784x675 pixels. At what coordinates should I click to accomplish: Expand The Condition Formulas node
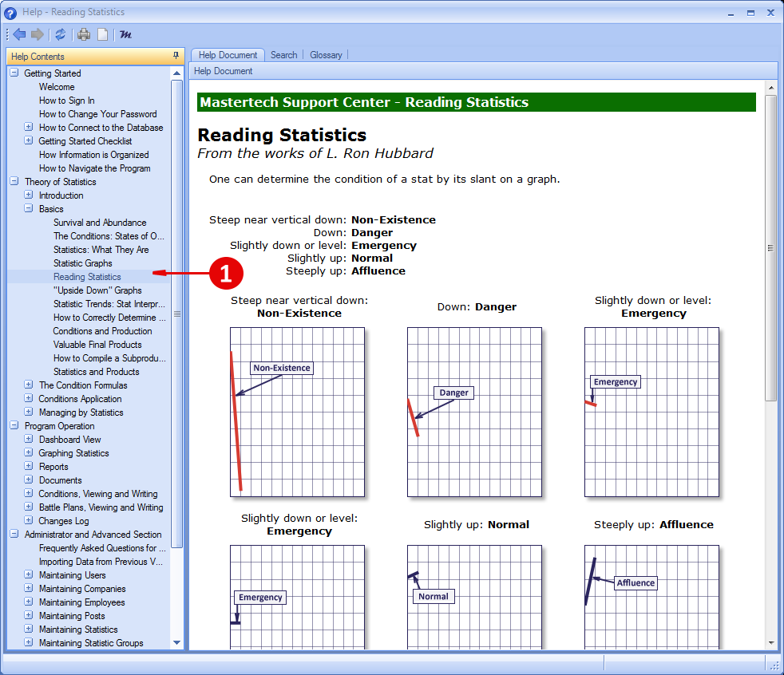(29, 385)
